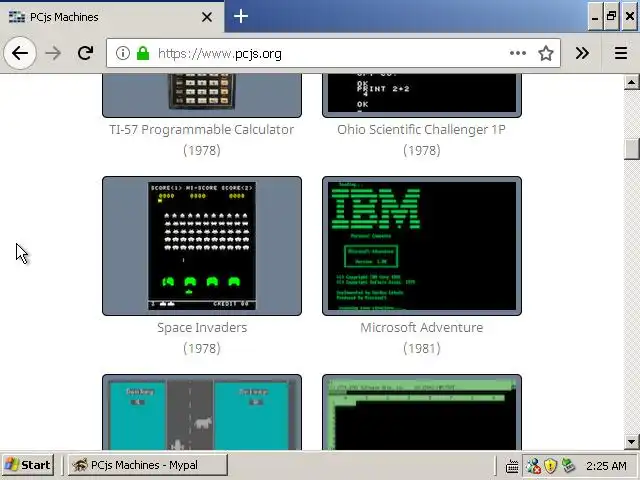Open the Microsoft Adventure IBM screen thumbnail
640x480 pixels.
click(x=422, y=246)
